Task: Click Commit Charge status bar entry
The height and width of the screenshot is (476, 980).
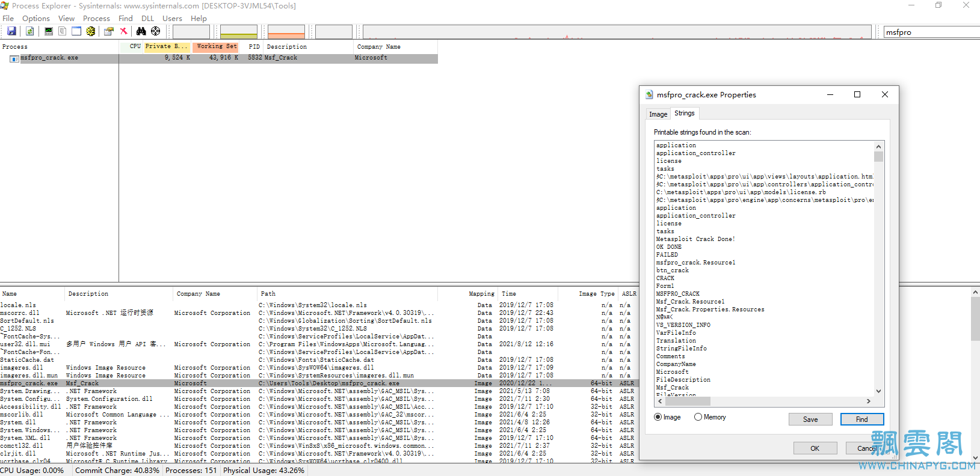Action: tap(117, 471)
